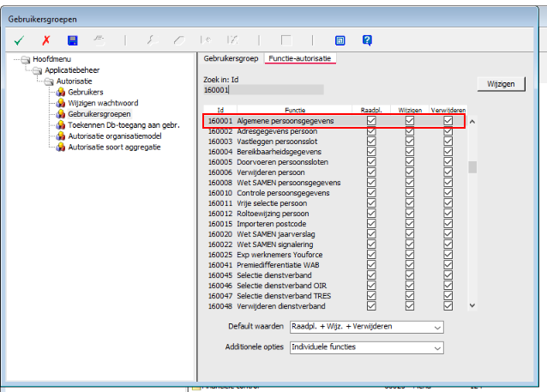This screenshot has width=547, height=392.
Task: Select Autorisatie soort aggregatie entry
Action: tap(114, 147)
